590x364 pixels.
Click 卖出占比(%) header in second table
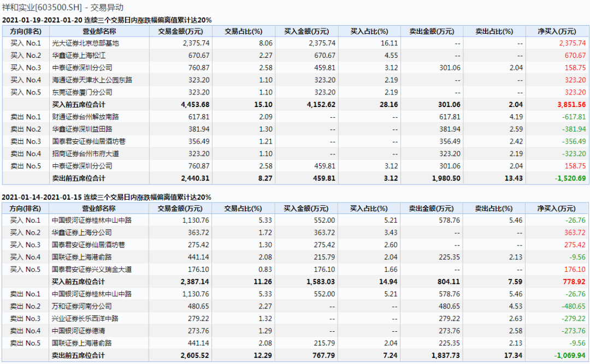coord(494,208)
